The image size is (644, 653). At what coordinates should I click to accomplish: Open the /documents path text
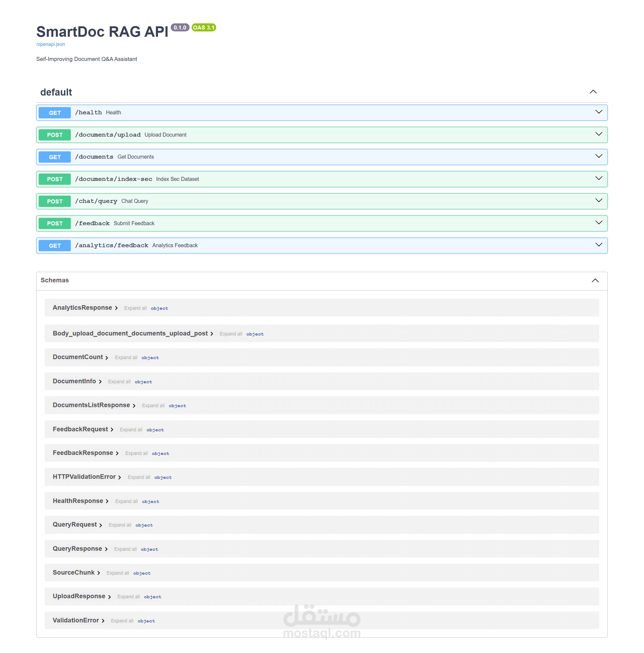point(94,157)
